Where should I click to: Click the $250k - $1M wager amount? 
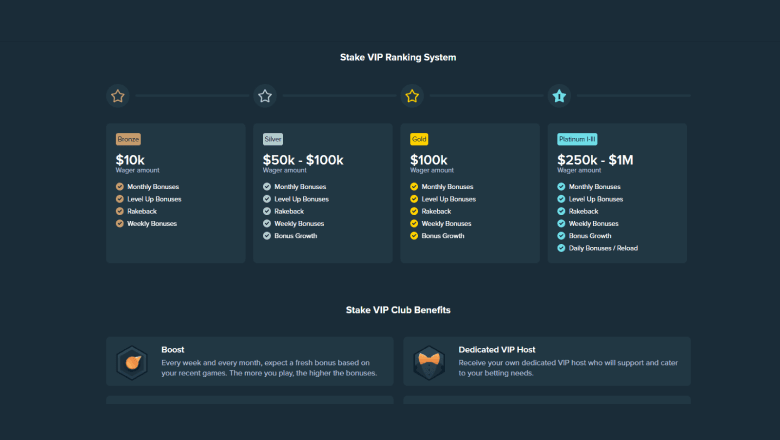click(x=595, y=159)
